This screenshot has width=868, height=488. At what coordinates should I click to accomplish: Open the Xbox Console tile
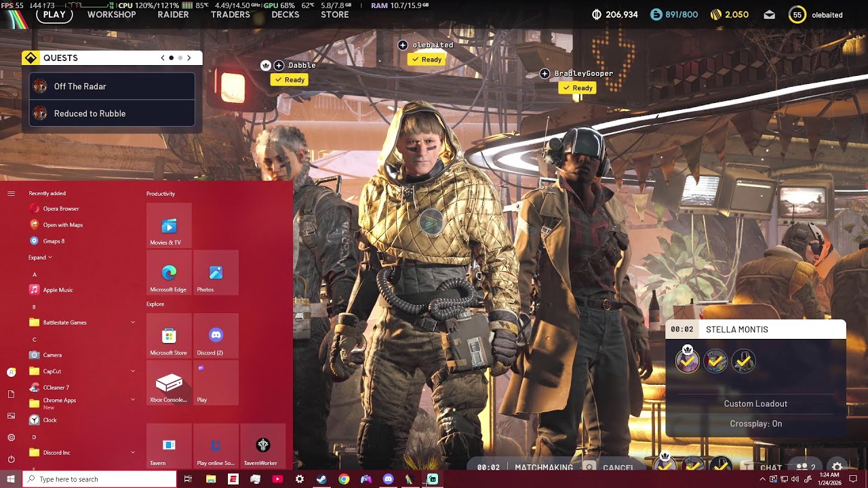(x=169, y=382)
